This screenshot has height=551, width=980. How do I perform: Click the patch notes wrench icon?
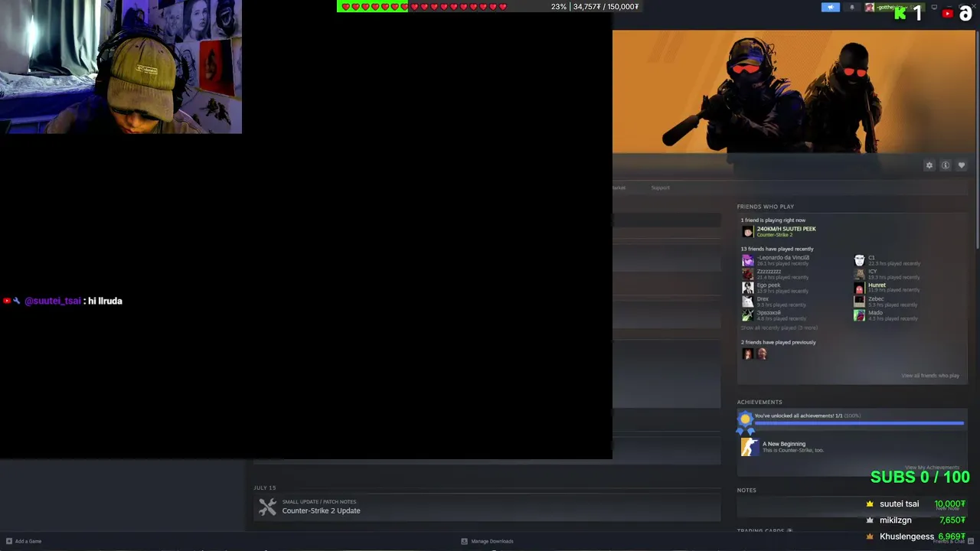click(267, 507)
